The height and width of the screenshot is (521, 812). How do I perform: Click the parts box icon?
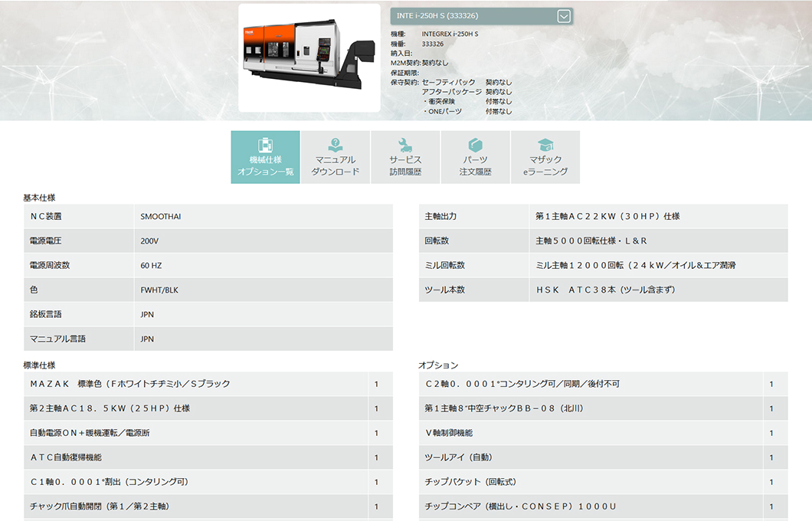pos(476,145)
